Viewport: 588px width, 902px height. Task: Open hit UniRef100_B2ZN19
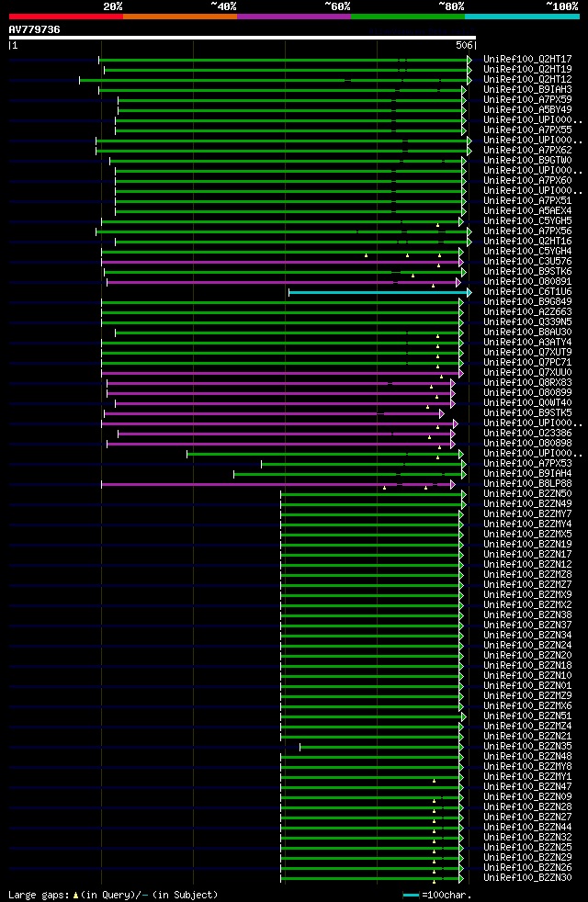pos(527,544)
